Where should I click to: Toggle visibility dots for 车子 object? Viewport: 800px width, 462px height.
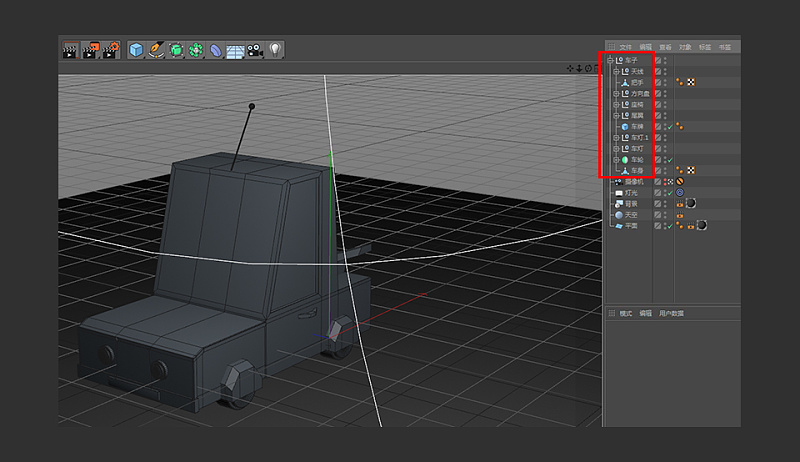665,60
